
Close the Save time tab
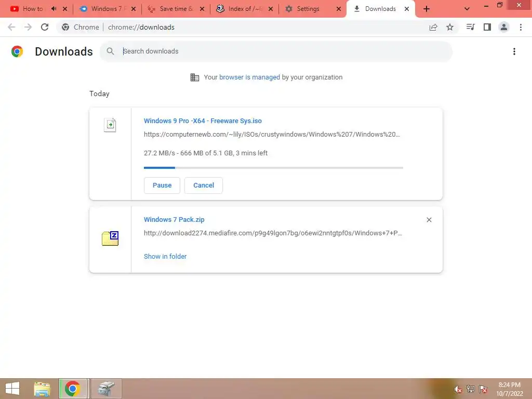pyautogui.click(x=202, y=9)
